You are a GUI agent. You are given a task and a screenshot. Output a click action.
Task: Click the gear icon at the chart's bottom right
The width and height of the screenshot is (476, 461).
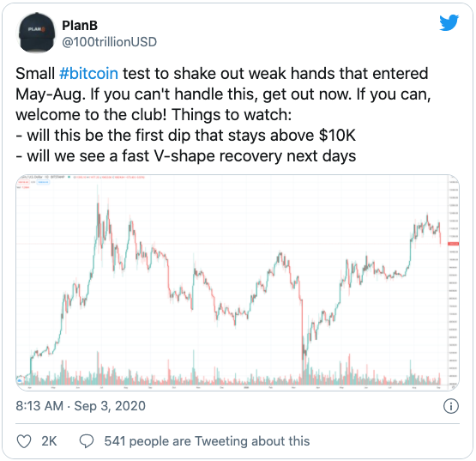(453, 387)
